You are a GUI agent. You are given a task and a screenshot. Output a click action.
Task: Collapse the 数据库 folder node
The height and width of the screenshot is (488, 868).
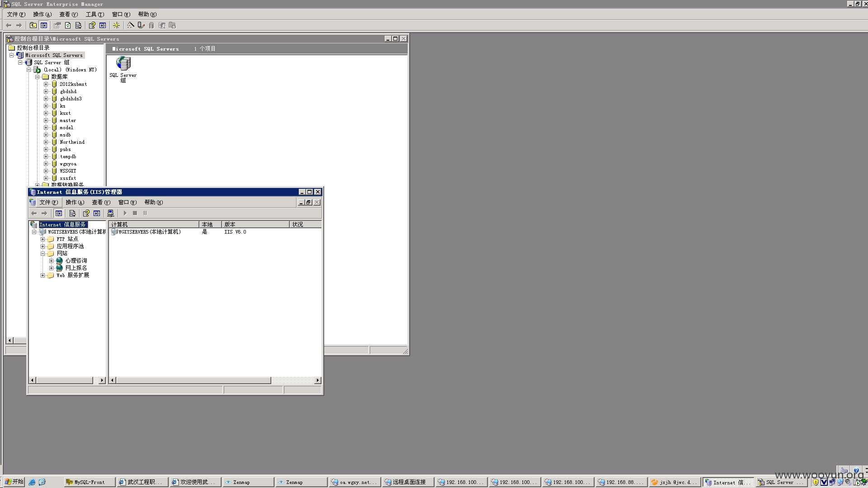point(37,77)
